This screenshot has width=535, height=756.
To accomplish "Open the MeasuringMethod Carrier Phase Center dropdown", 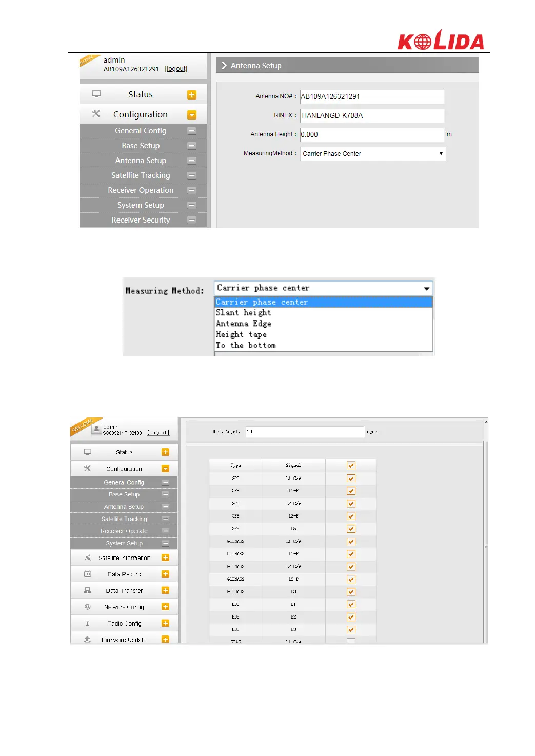I will coord(373,154).
